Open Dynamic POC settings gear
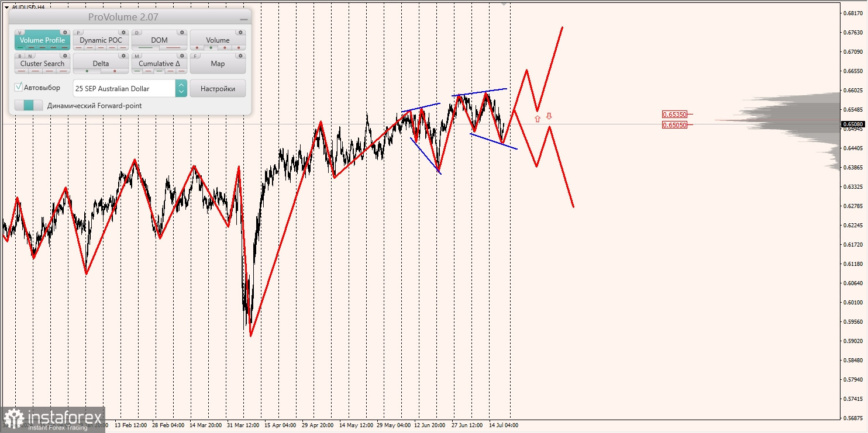Viewport: 868px width, 433px height. tap(123, 32)
